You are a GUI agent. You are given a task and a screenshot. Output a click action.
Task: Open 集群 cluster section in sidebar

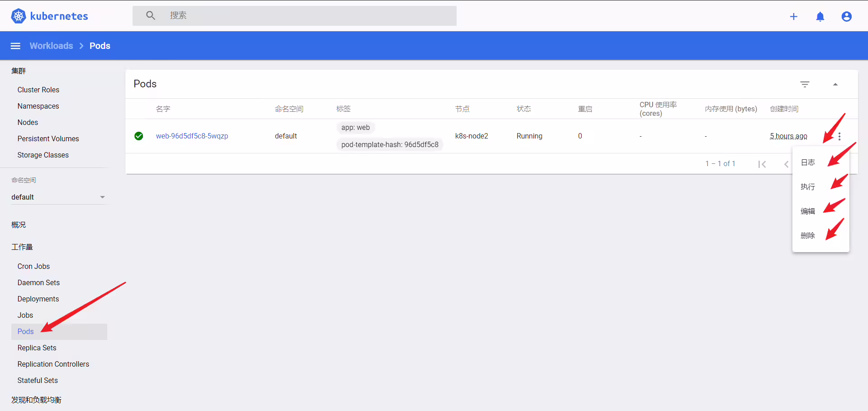pos(19,71)
